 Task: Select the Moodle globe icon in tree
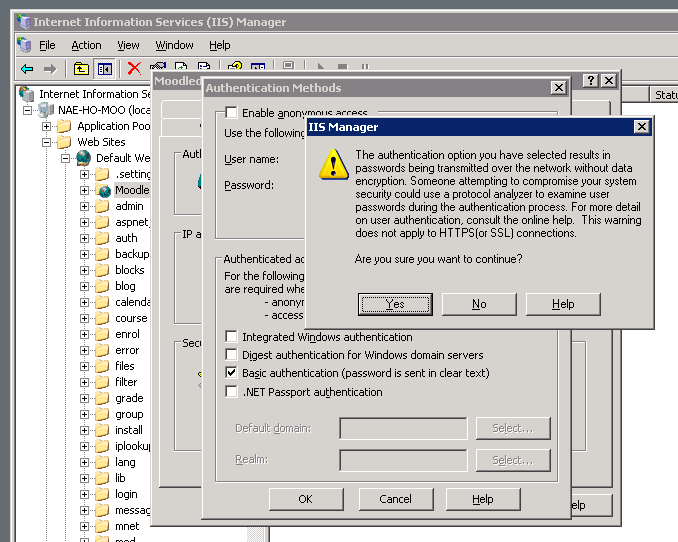[x=103, y=190]
